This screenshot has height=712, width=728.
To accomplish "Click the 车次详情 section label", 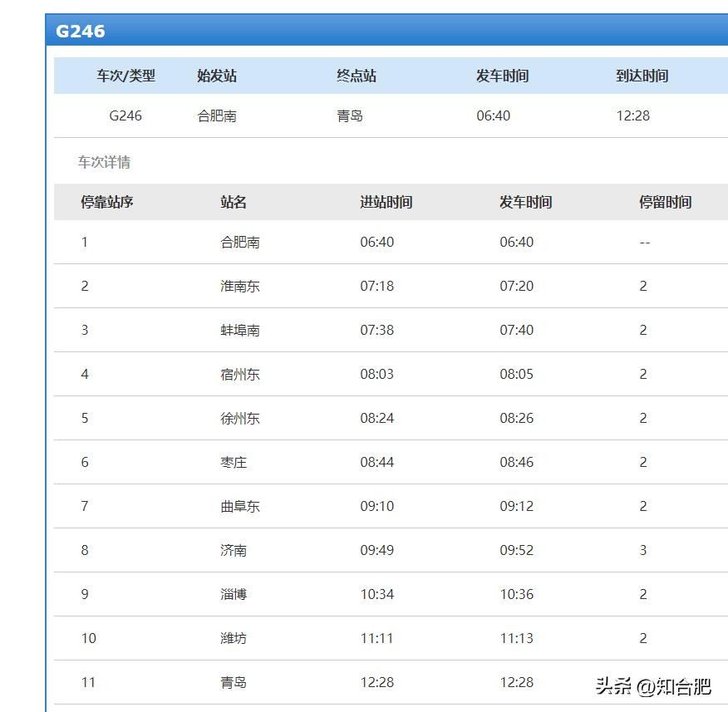I will [104, 162].
